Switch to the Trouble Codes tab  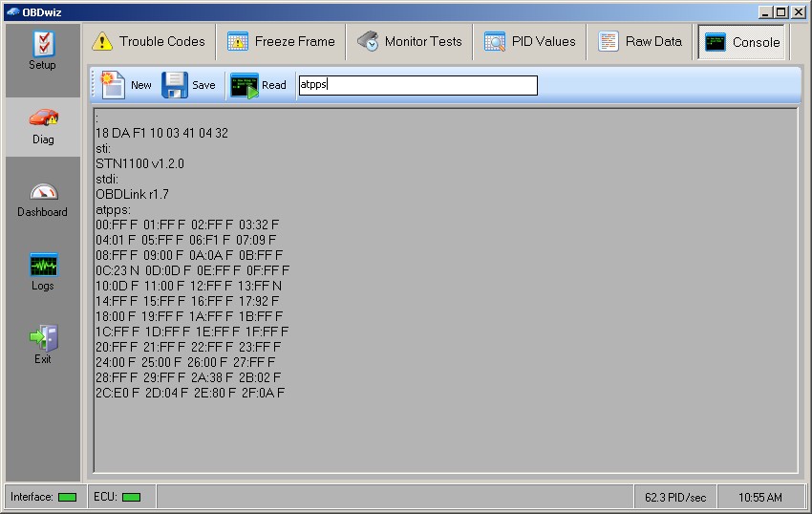(x=149, y=41)
